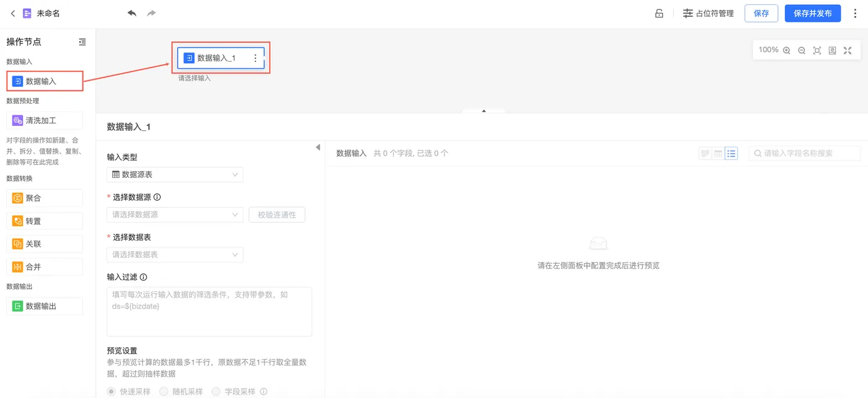Select the 聚合 node
The image size is (868, 398).
[45, 198]
